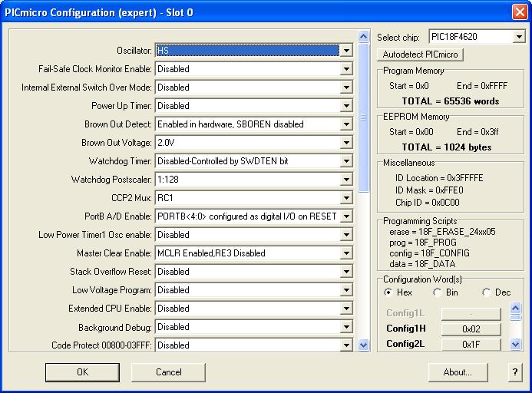Click 'Chip ID = 0x0C00' text
Viewport: 532px width, 393px height.
[x=428, y=203]
